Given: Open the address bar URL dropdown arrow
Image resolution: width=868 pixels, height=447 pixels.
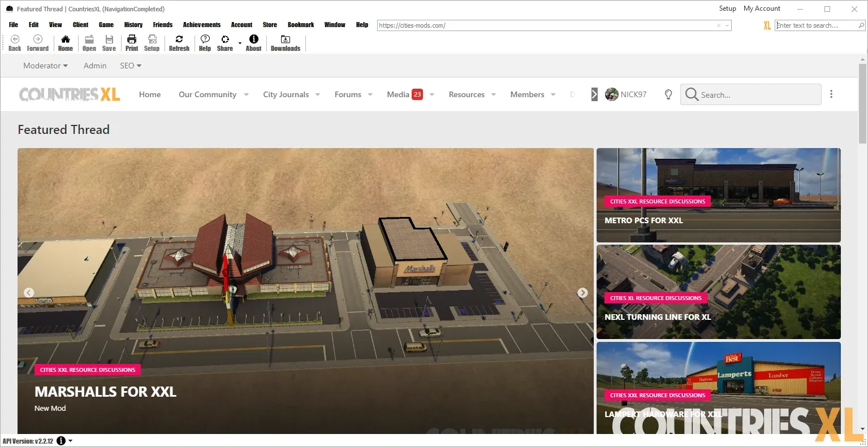Looking at the screenshot, I should click(x=727, y=25).
